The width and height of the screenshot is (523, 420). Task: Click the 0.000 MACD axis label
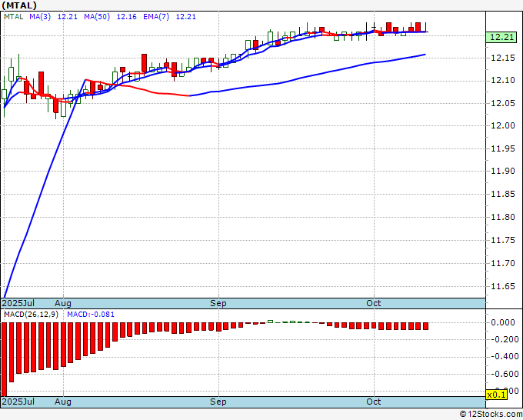click(503, 322)
